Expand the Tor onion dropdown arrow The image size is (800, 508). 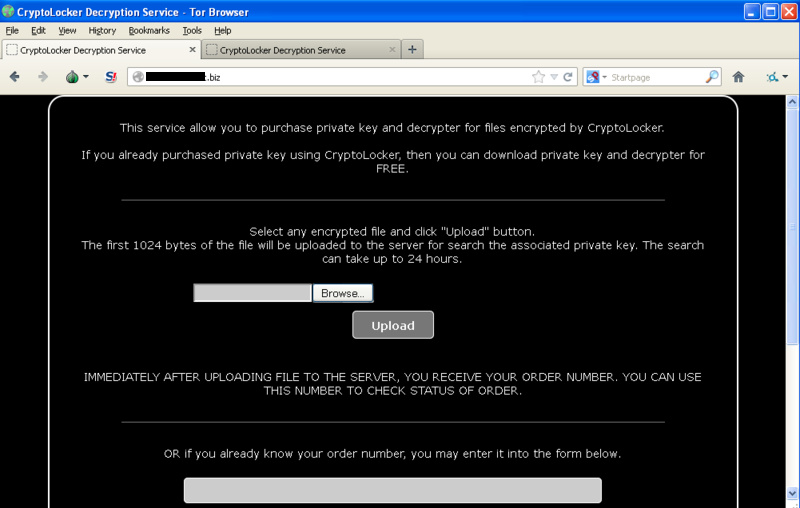86,77
